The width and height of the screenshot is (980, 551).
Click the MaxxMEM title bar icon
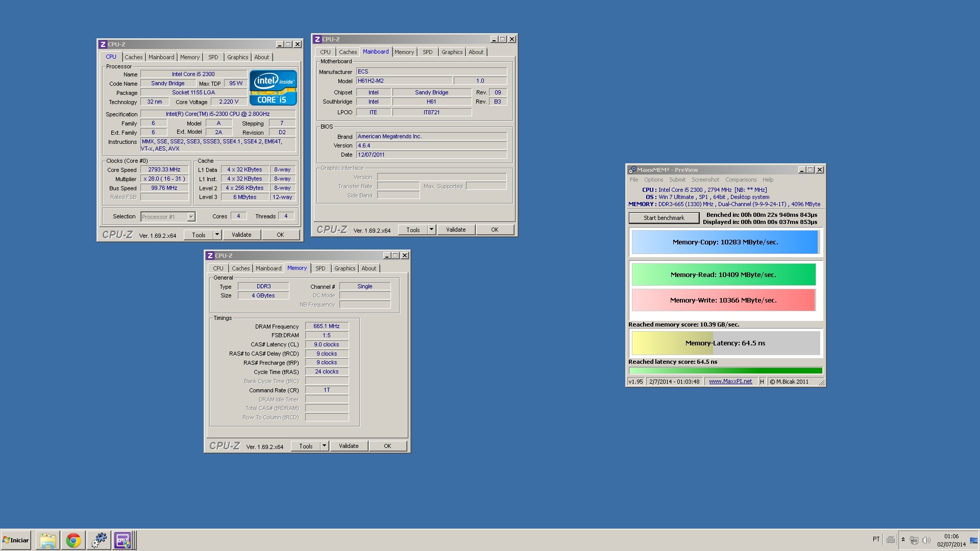point(632,170)
